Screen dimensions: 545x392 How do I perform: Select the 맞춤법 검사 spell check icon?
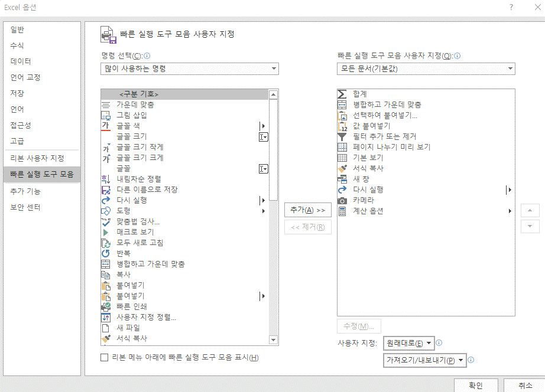105,221
